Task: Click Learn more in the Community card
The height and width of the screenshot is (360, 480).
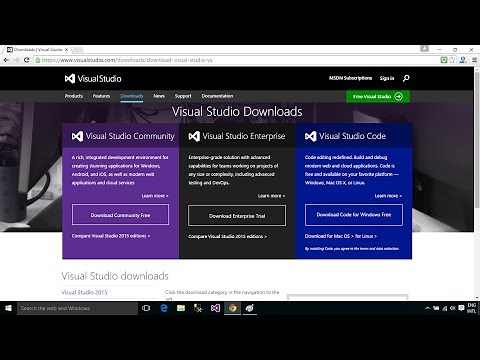Action: coord(155,196)
